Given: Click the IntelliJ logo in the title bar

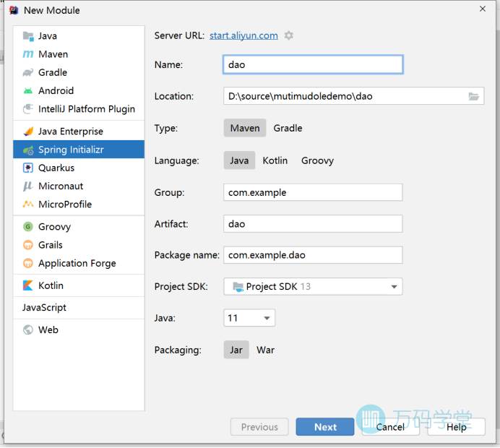Looking at the screenshot, I should point(14,10).
